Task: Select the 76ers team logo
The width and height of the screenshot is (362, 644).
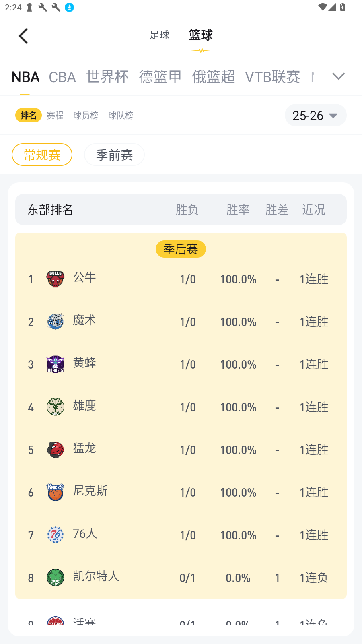Action: 56,535
